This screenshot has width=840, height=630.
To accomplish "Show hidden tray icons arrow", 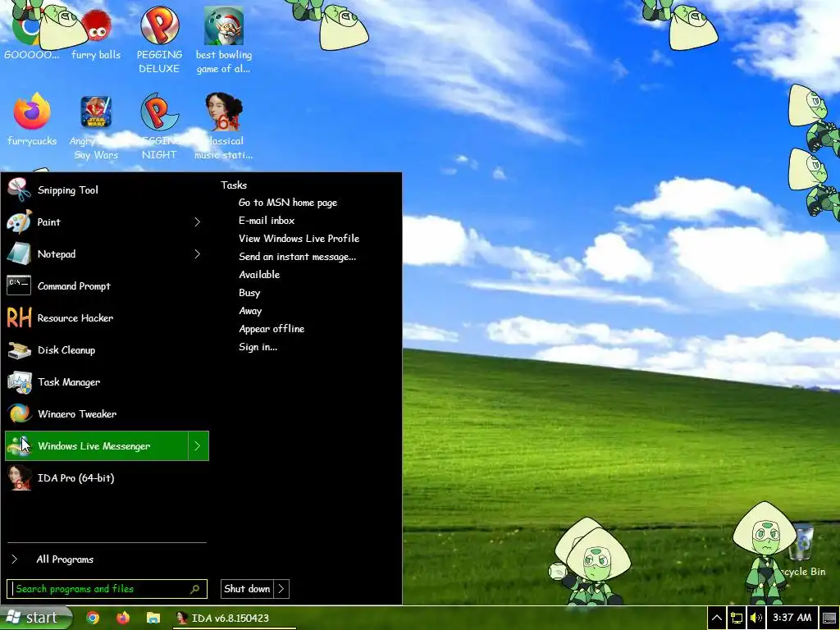I will coord(716,618).
